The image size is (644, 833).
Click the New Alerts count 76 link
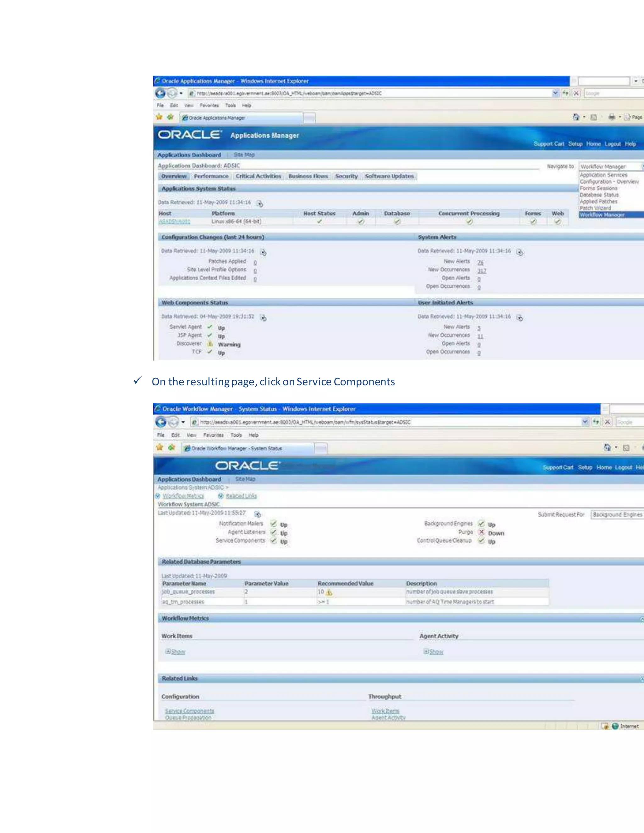coord(480,262)
